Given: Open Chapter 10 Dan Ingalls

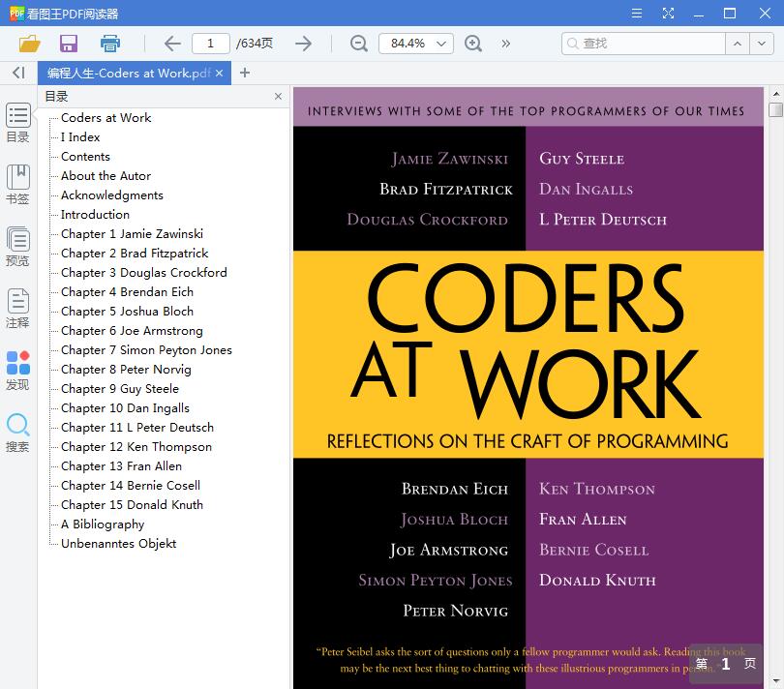Looking at the screenshot, I should click(x=126, y=408).
